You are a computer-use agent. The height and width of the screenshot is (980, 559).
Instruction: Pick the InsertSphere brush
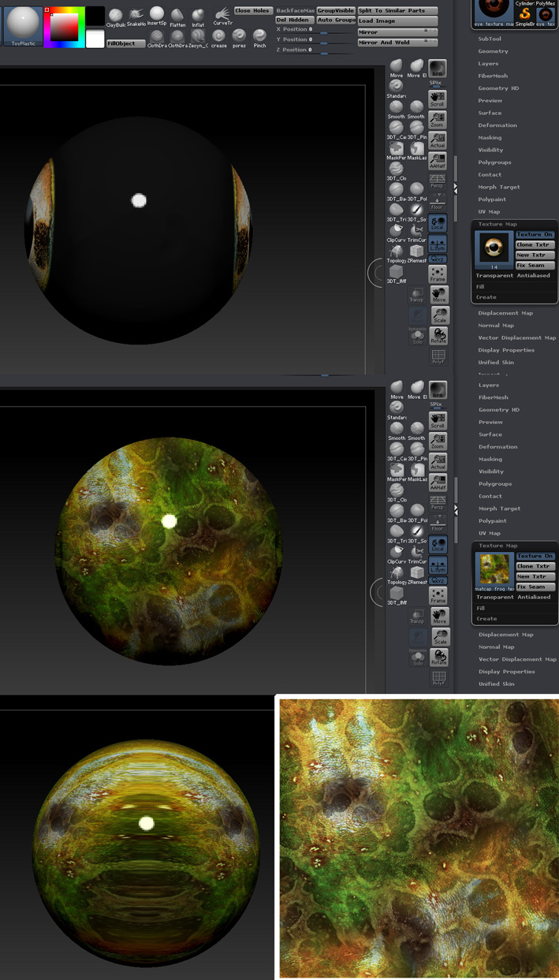[157, 16]
